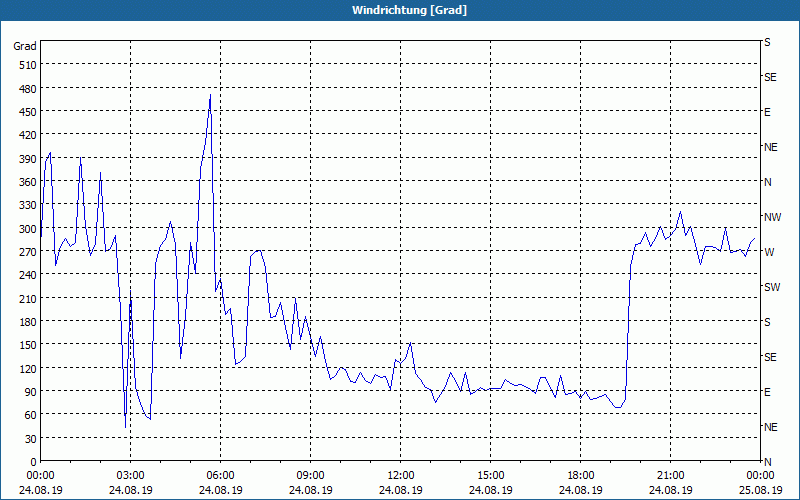Viewport: 800px width, 500px height.
Task: Select the 12:00 time label
Action: [401, 476]
